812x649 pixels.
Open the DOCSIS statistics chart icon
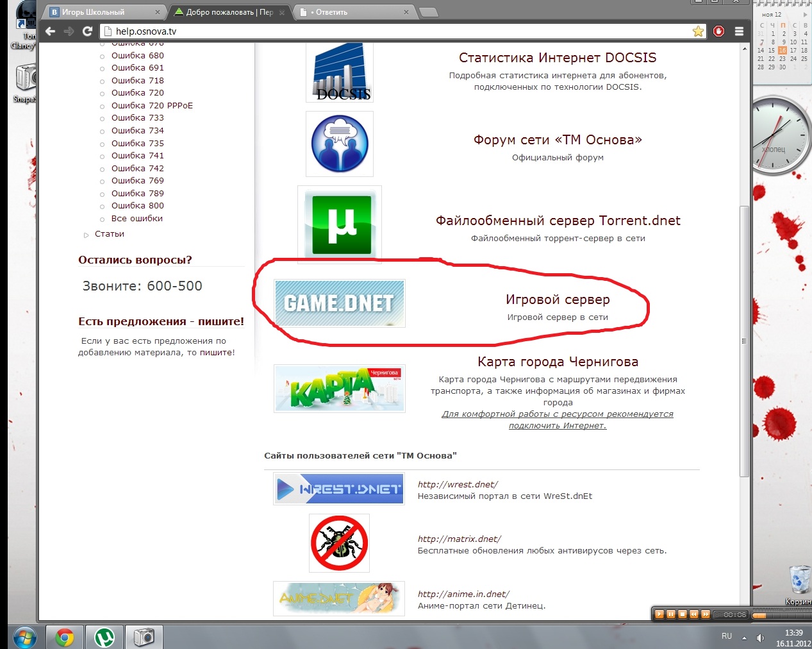(340, 72)
